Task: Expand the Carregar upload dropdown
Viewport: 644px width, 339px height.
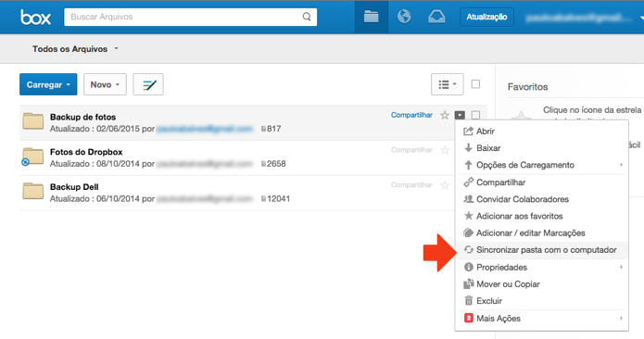Action: tap(48, 84)
